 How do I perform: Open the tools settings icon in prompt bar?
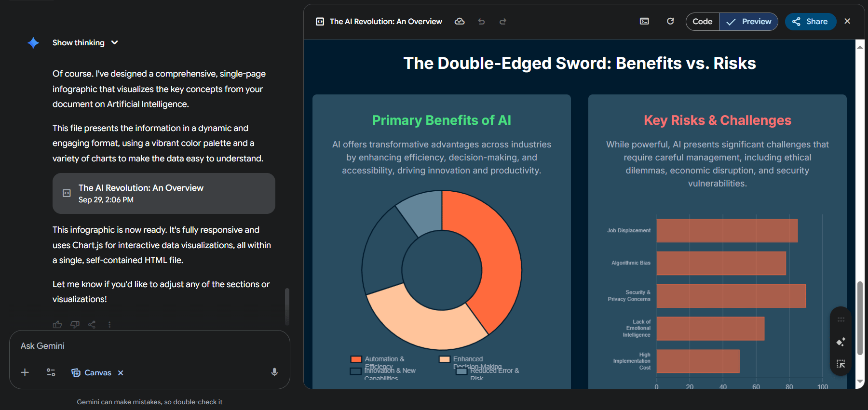pyautogui.click(x=51, y=372)
